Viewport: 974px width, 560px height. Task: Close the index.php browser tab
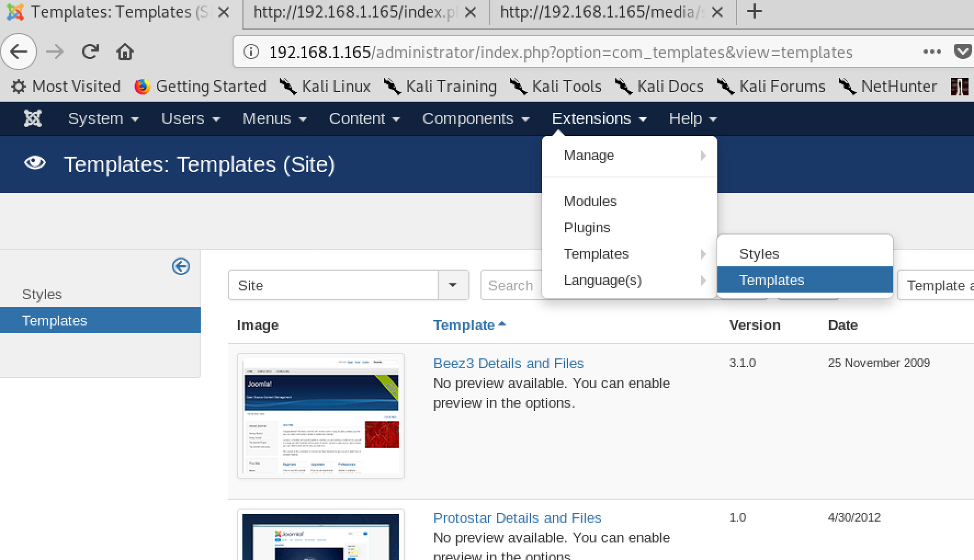[x=471, y=12]
